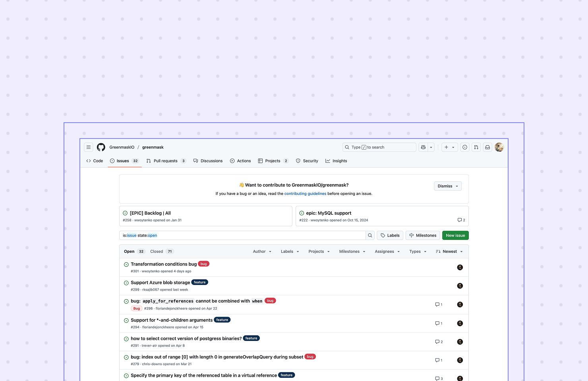Switch to the Discussions tab
Image resolution: width=588 pixels, height=381 pixels.
tap(208, 161)
